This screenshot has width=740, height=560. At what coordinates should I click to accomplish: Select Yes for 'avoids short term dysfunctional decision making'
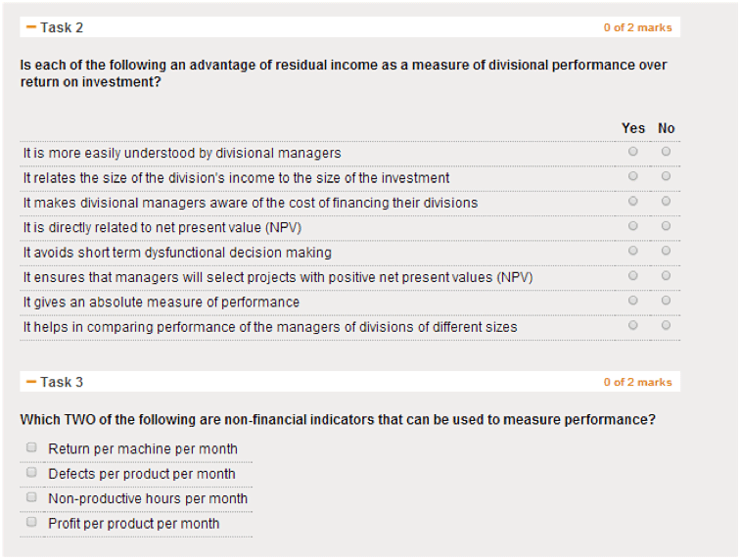pos(633,251)
